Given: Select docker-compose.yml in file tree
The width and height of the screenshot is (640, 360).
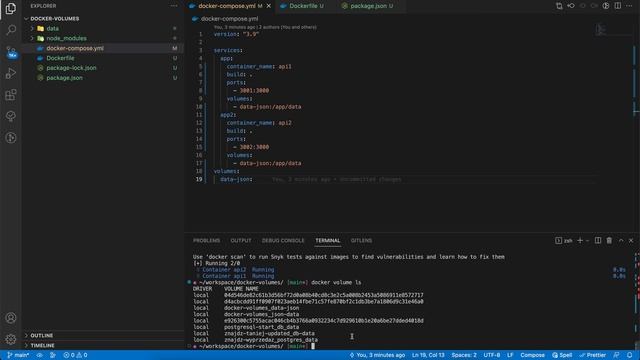Looking at the screenshot, I should 102,48.
